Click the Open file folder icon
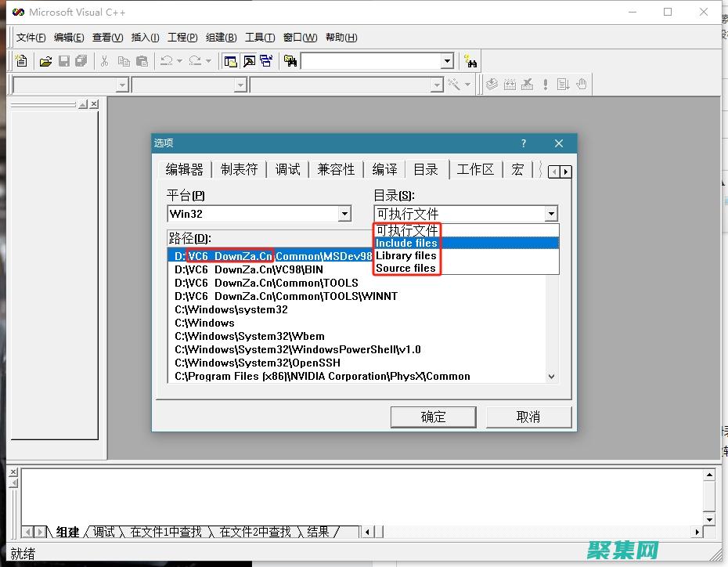The image size is (728, 567). point(46,61)
